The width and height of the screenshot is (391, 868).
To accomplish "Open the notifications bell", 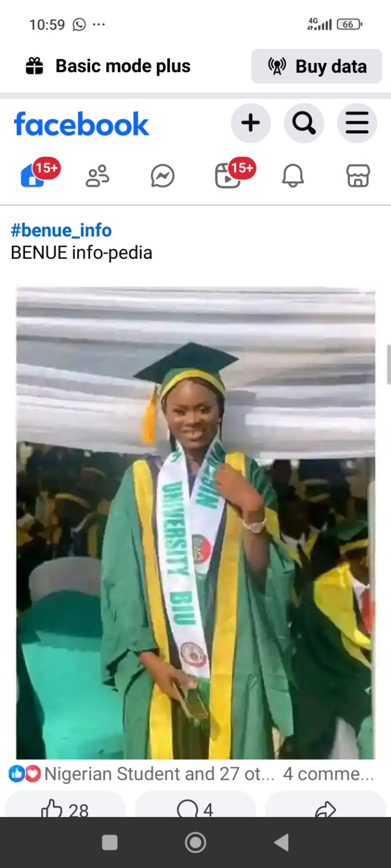I will tap(293, 176).
